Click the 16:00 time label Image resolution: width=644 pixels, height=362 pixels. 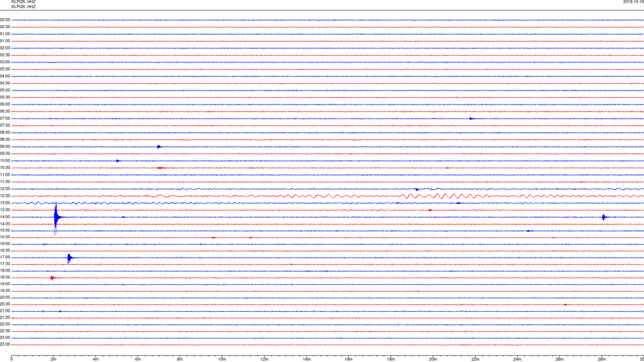point(5,244)
